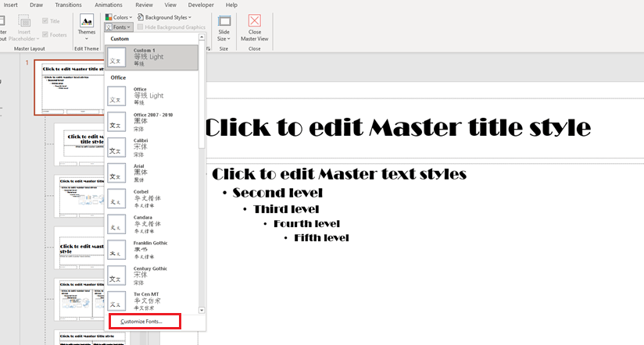Click the Insert Placeholder icon
644x345 pixels.
click(x=23, y=20)
